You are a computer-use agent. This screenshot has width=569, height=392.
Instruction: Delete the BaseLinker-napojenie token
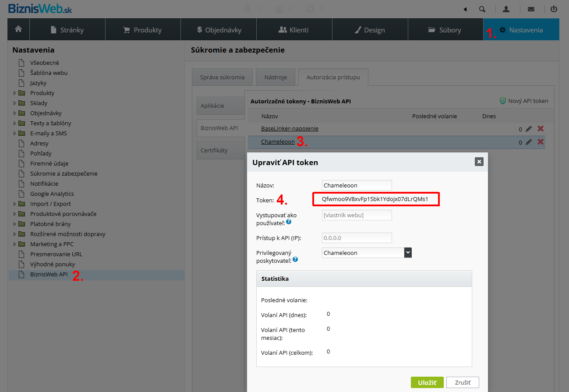(x=541, y=129)
